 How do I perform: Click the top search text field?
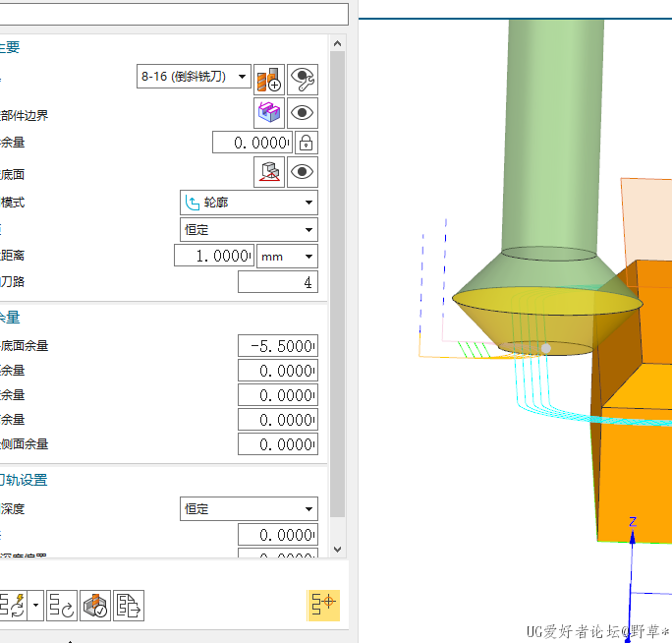click(174, 14)
